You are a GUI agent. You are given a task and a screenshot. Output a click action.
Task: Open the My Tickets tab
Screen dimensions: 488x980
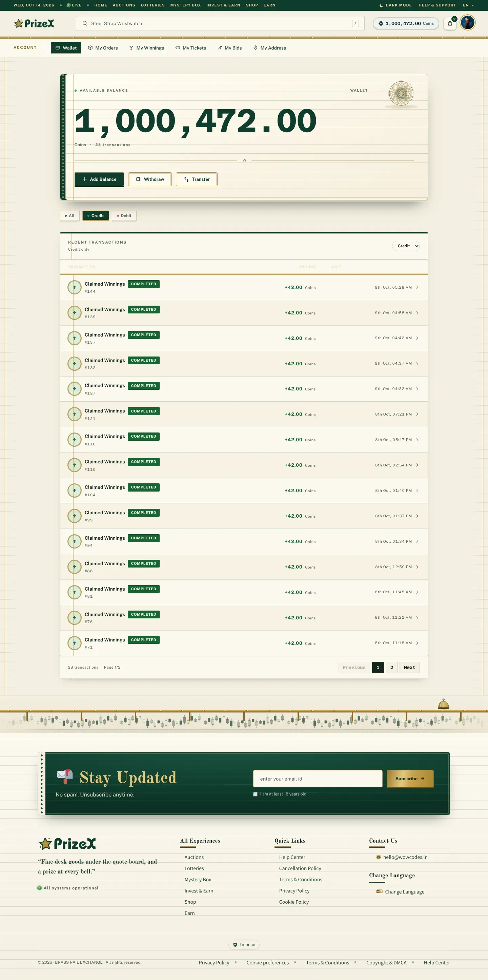tap(191, 48)
